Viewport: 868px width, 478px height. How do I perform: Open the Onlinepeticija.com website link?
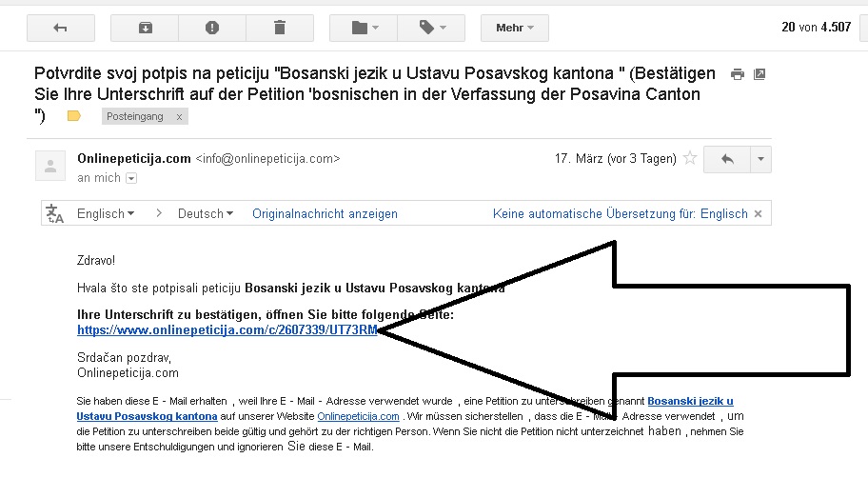(x=358, y=416)
